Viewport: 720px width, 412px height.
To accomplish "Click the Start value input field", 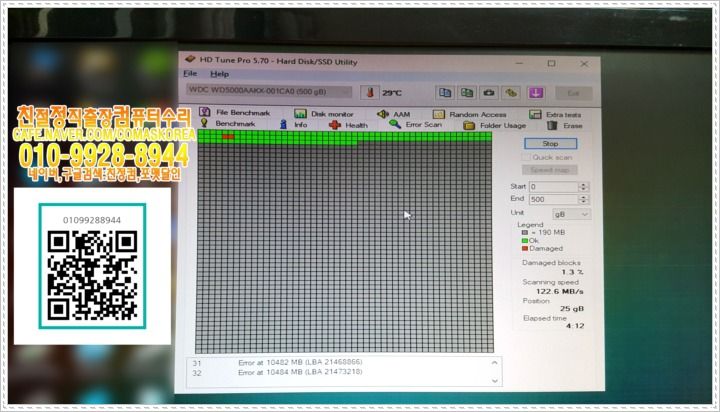I will point(553,187).
